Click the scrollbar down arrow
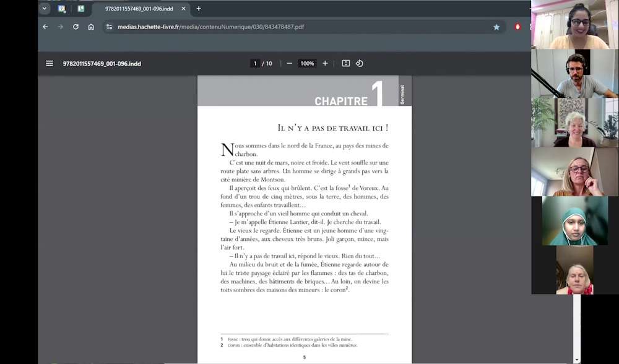This screenshot has width=619, height=364. coord(577,360)
